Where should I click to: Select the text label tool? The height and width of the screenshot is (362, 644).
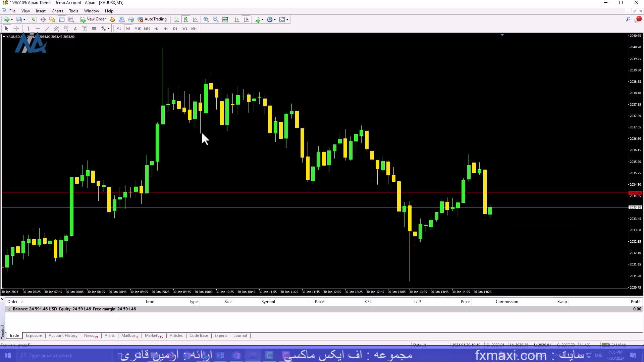point(85,29)
